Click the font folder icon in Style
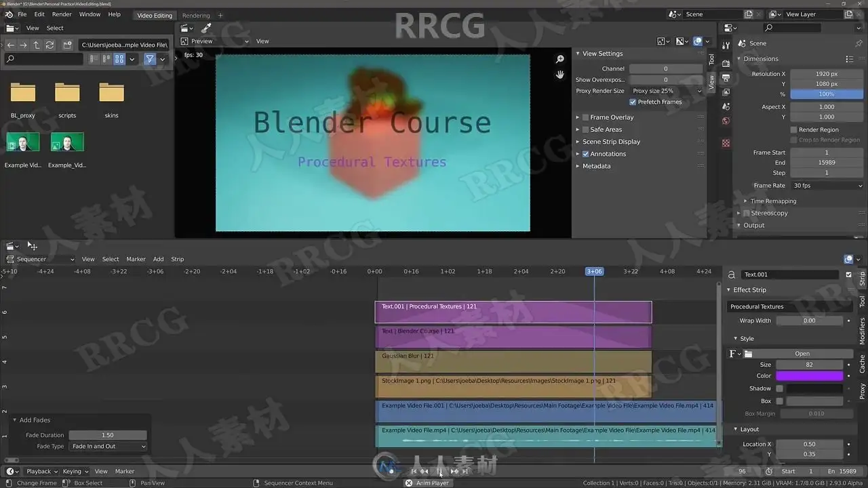This screenshot has width=868, height=488. click(x=749, y=354)
